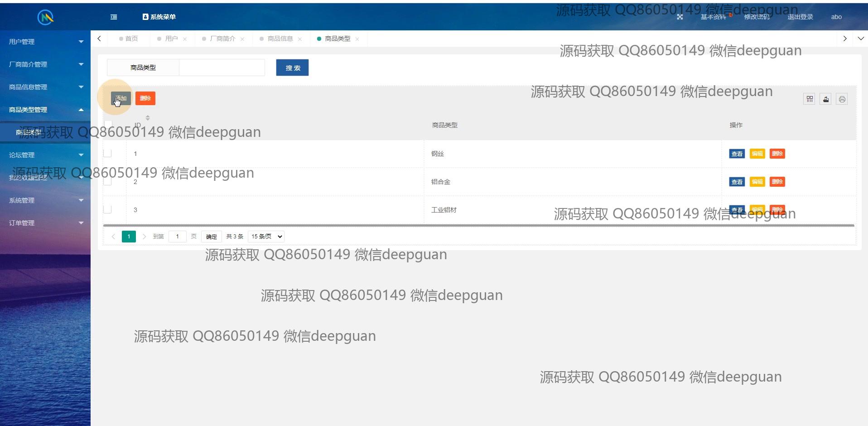
Task: Click 编辑 for the 工业铝材 row
Action: [757, 210]
